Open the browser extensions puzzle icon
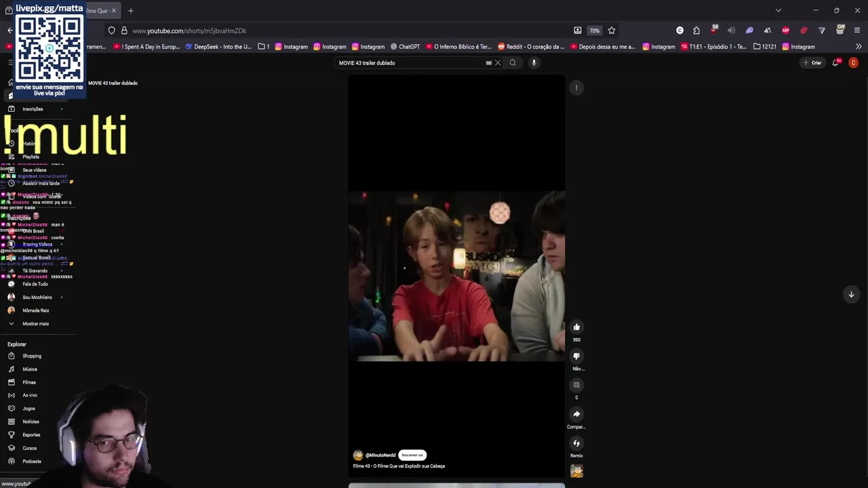The image size is (868, 488). point(696,30)
